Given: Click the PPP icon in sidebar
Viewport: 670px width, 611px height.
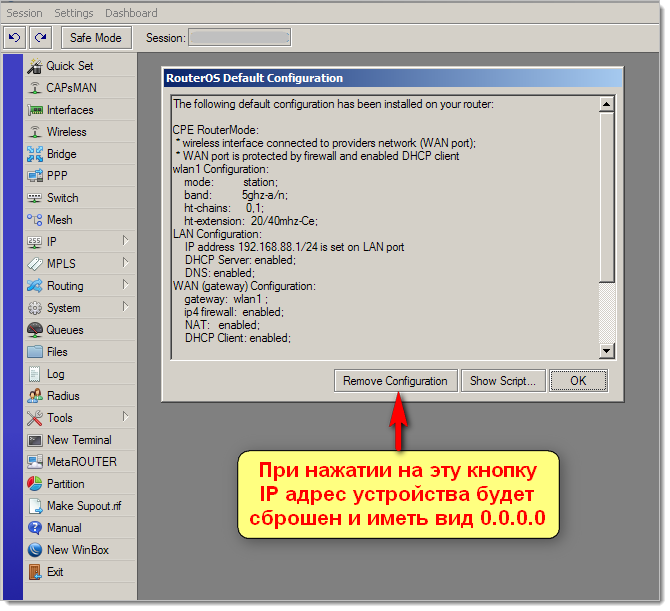Looking at the screenshot, I should pos(35,176).
